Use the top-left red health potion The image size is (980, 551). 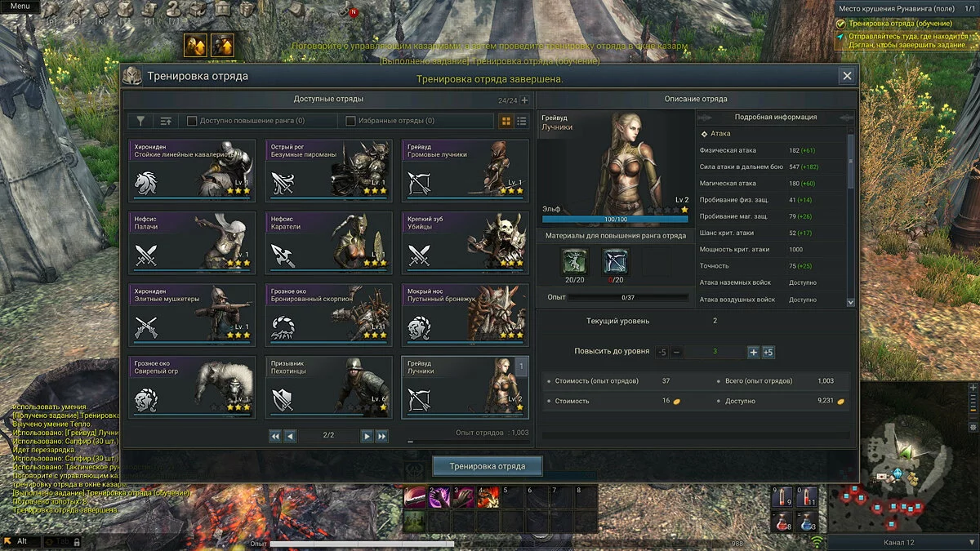click(782, 496)
